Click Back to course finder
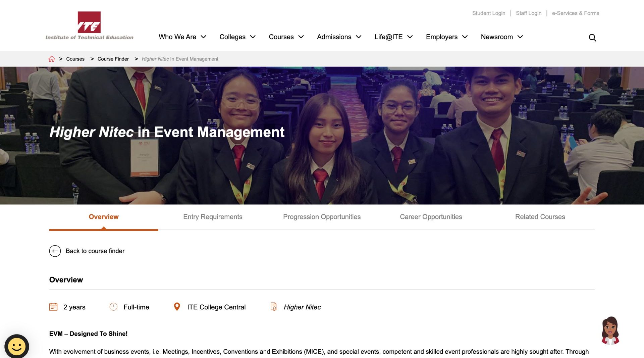Image resolution: width=644 pixels, height=358 pixels. (x=95, y=251)
